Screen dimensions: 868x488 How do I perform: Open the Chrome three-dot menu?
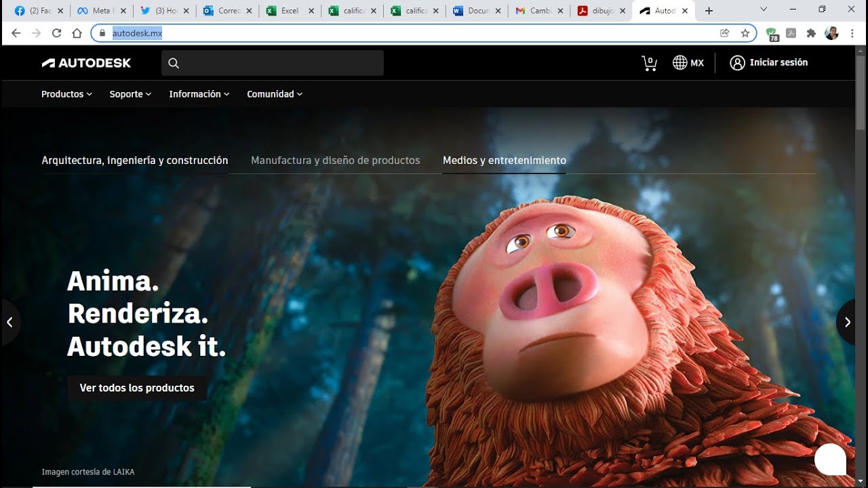pyautogui.click(x=852, y=33)
